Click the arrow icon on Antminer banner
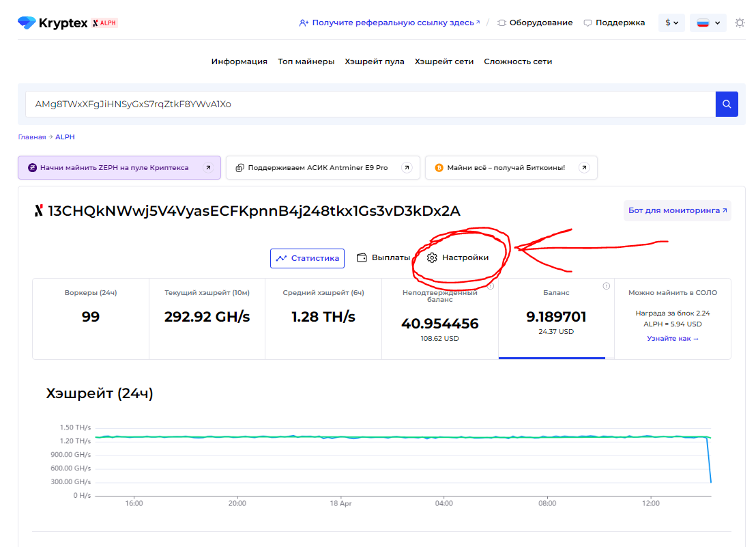This screenshot has height=547, width=756. pos(407,168)
